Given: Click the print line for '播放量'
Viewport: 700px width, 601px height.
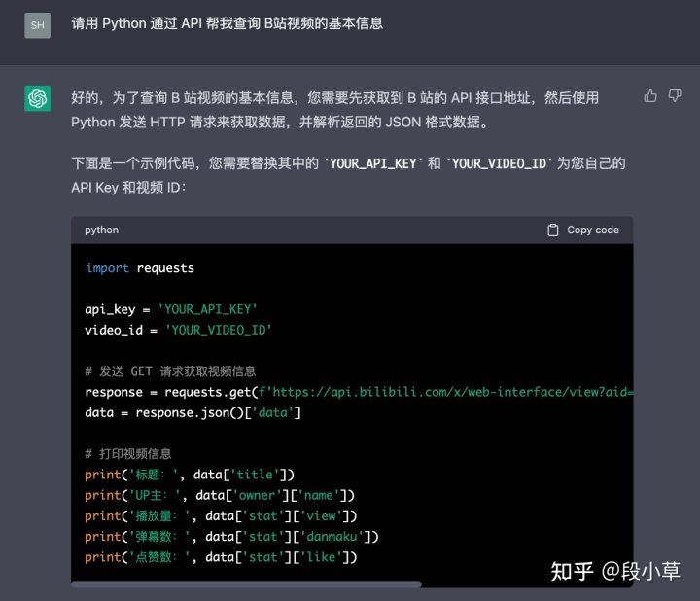Looking at the screenshot, I should [x=221, y=515].
